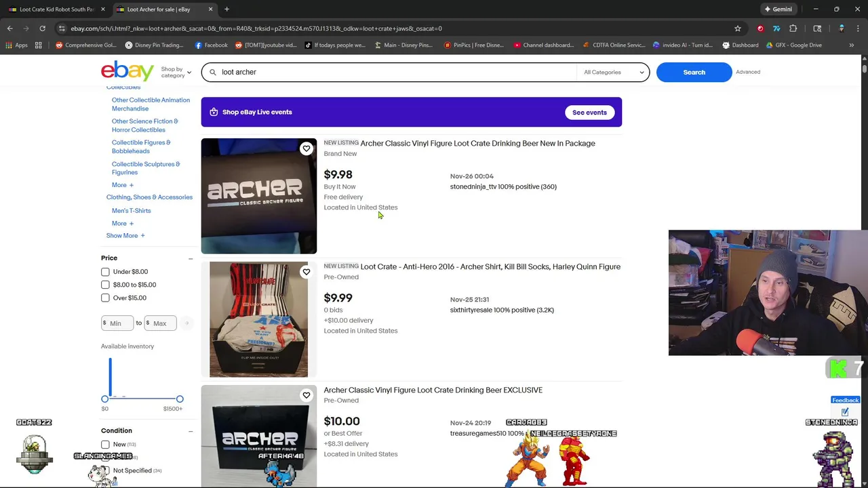868x488 pixels.
Task: Open the All Categories dropdown
Action: coord(614,72)
